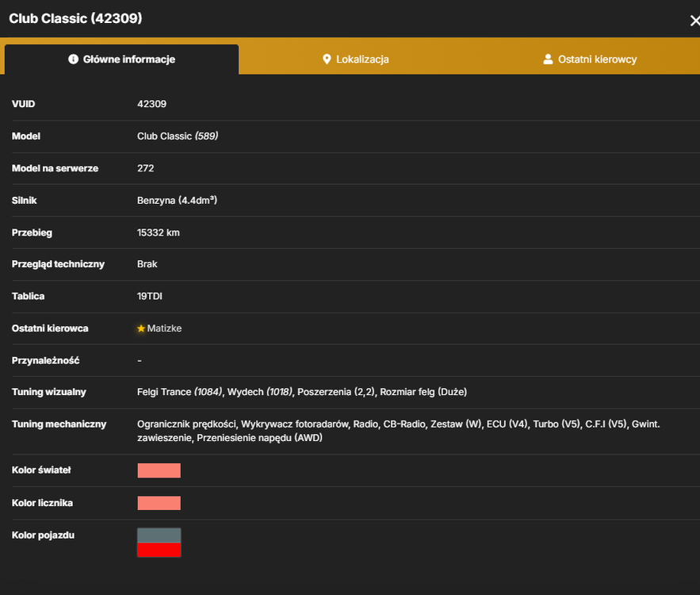Image resolution: width=700 pixels, height=595 pixels.
Task: Click the Kolor licznika salmon swatch
Action: 159,503
